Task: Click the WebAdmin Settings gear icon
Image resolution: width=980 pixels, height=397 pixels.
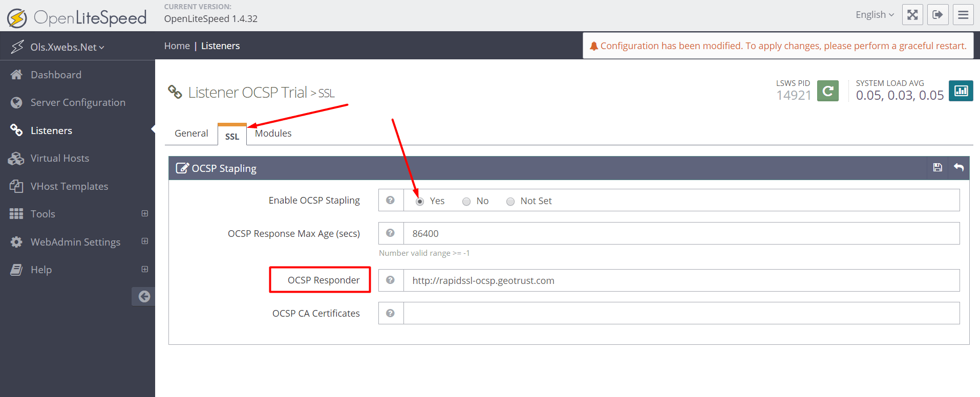Action: tap(16, 242)
